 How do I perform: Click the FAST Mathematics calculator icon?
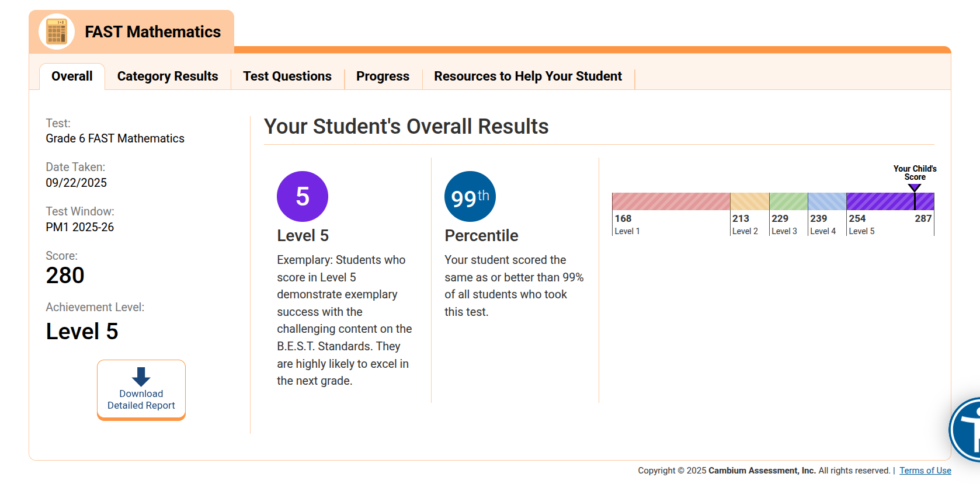click(x=56, y=32)
